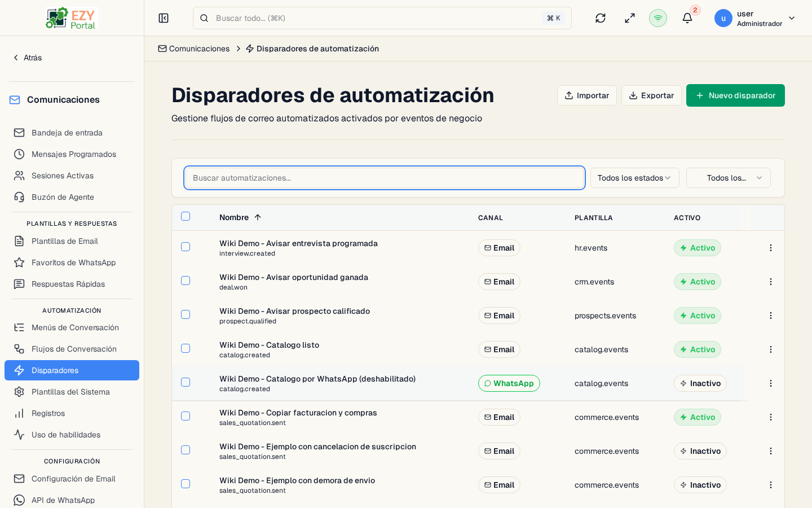This screenshot has height=508, width=812.
Task: Open row menu for cancelacion de suscripcion
Action: coord(771,451)
